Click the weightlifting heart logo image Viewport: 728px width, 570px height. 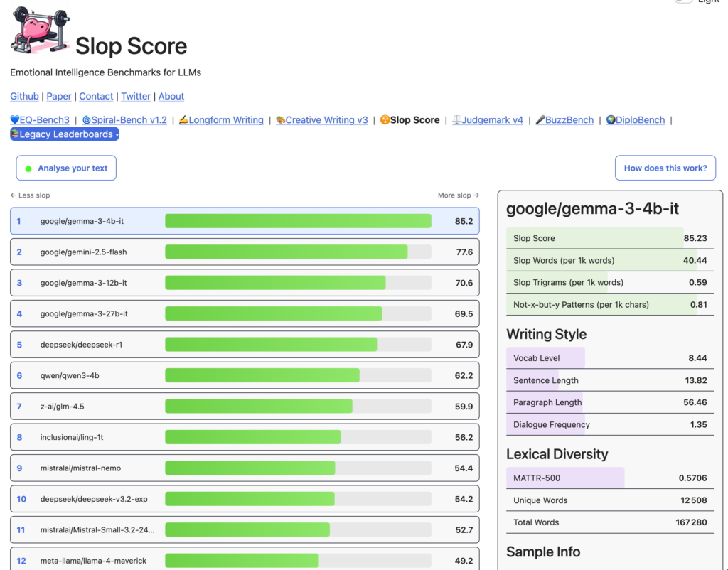point(40,31)
